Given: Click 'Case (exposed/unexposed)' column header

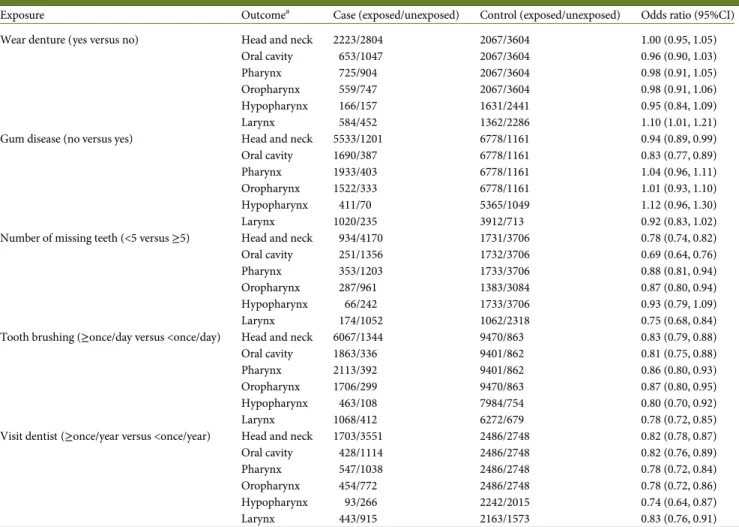Looking at the screenshot, I should pyautogui.click(x=396, y=15).
